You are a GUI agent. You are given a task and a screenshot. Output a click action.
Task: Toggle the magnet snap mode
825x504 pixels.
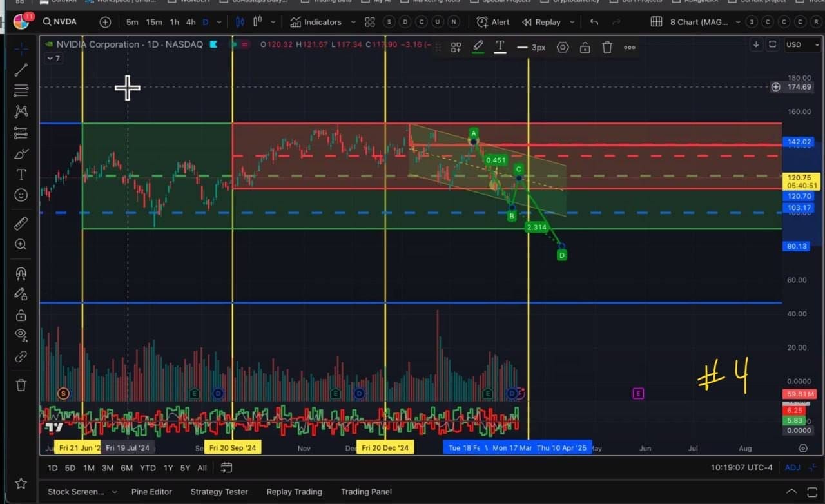[21, 273]
